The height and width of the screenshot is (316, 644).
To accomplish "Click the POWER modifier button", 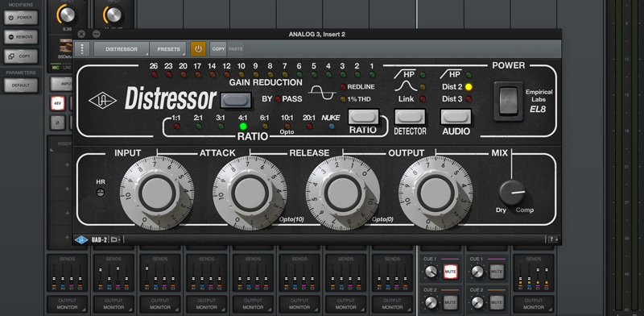I will click(21, 18).
